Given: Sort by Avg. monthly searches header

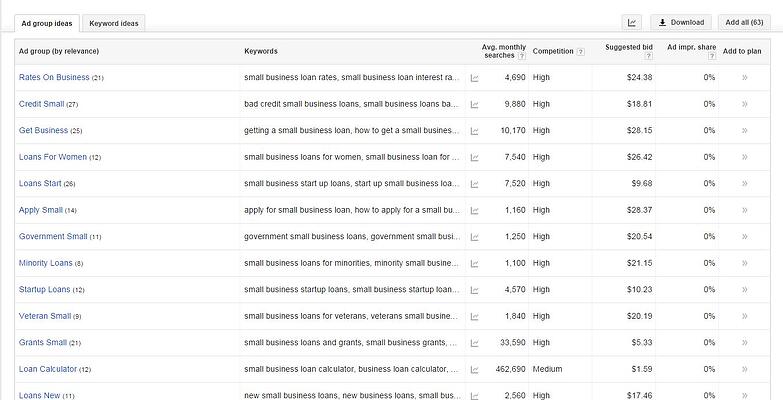Looking at the screenshot, I should click(x=504, y=51).
